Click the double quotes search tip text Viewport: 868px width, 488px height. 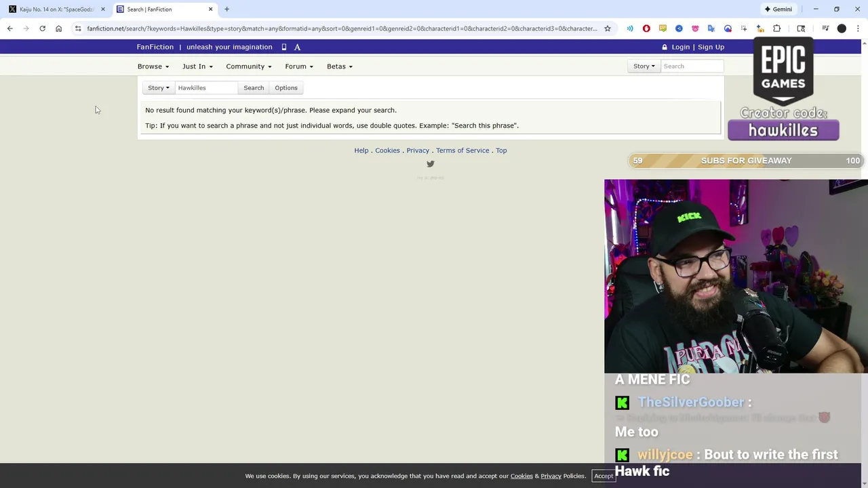[x=332, y=125]
